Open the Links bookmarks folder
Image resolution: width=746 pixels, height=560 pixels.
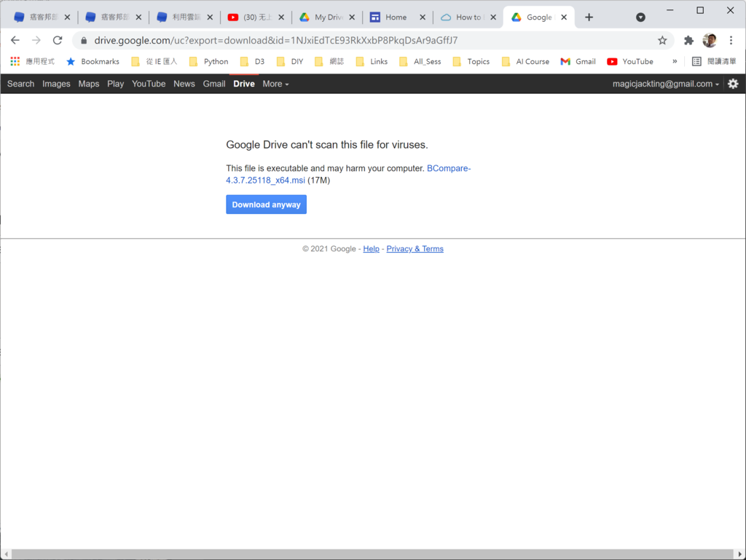[x=372, y=61]
